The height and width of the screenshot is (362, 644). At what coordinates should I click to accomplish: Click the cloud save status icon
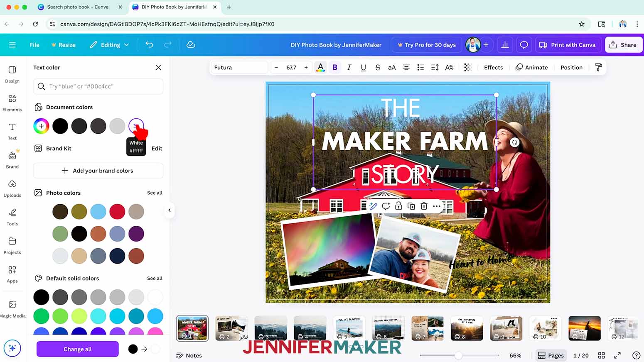tap(191, 45)
